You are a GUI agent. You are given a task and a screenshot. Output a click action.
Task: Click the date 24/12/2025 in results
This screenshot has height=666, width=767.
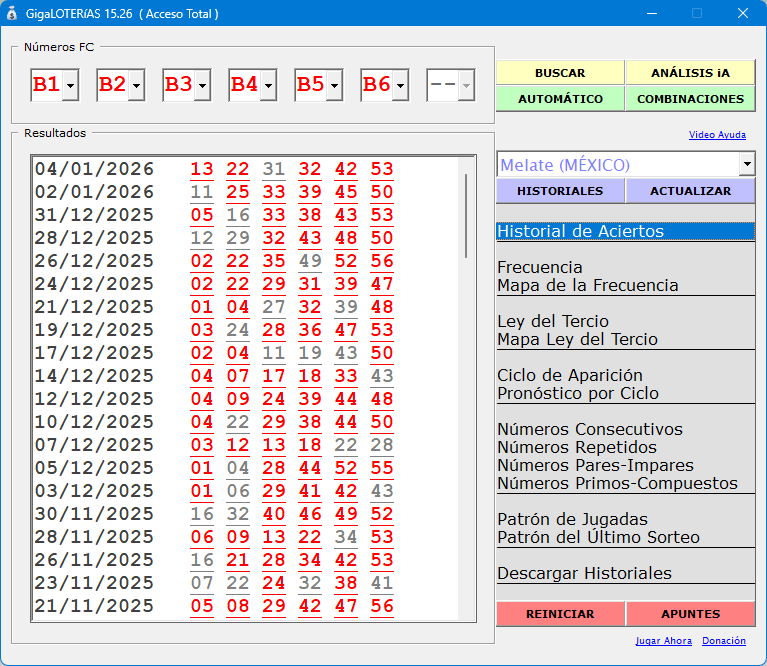94,284
